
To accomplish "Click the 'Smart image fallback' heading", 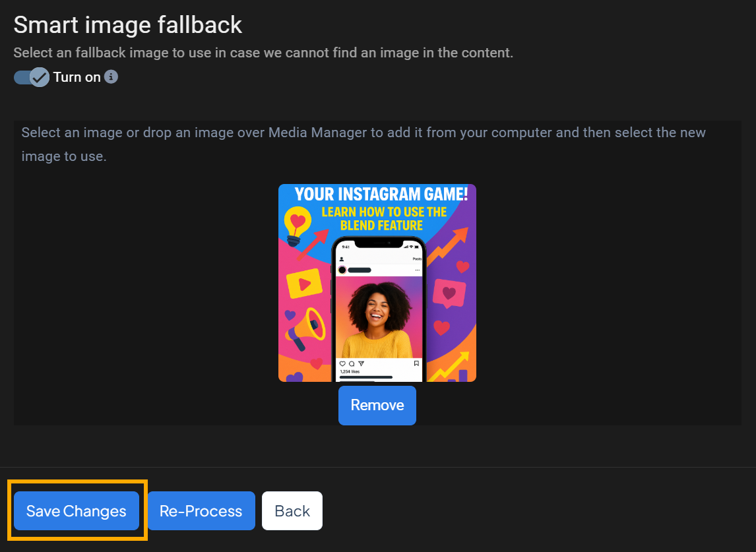I will coord(128,25).
